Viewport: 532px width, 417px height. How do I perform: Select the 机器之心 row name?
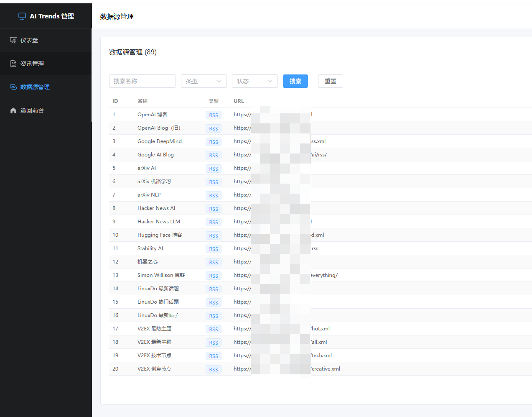148,262
